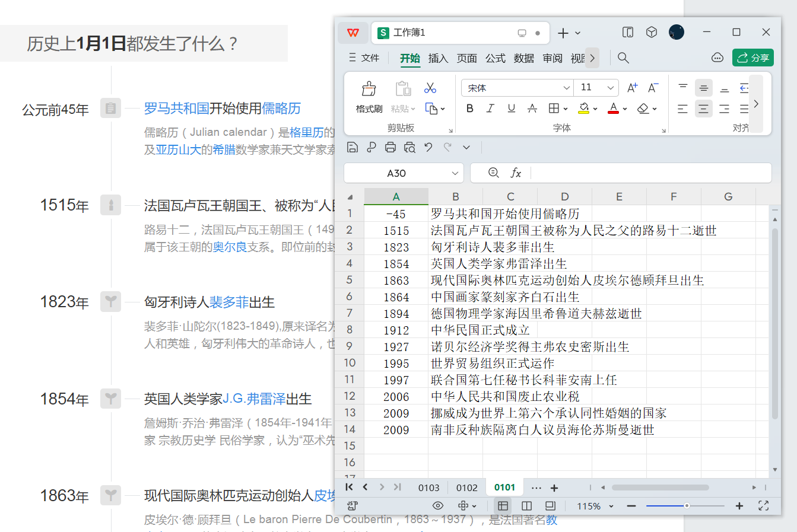This screenshot has height=532, width=797.
Task: Click the Save icon in quick access bar
Action: (x=353, y=147)
